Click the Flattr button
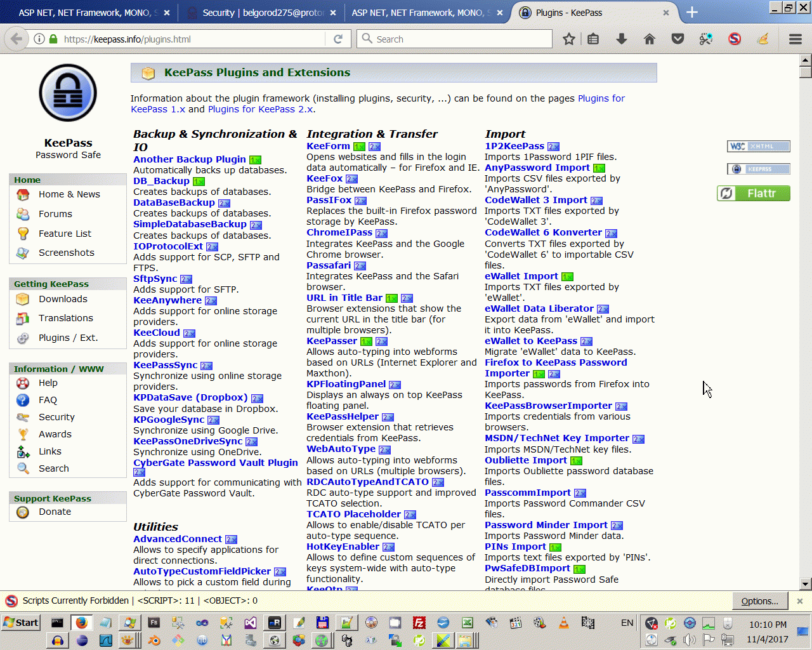Image resolution: width=812 pixels, height=650 pixels. pyautogui.click(x=754, y=194)
